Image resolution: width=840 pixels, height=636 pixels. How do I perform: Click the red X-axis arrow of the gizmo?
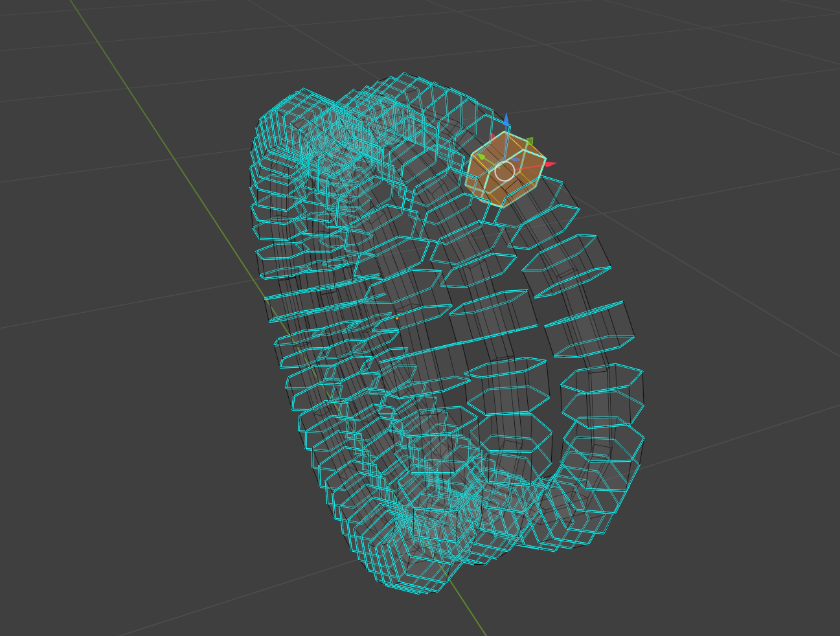tap(550, 165)
